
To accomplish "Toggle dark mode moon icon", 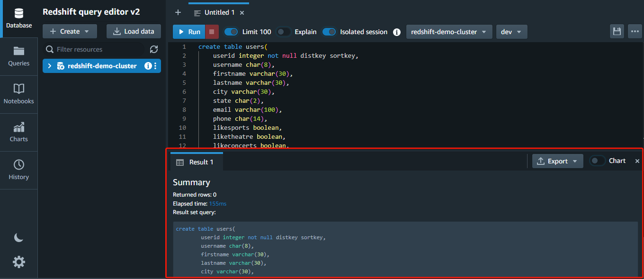I will [19, 238].
